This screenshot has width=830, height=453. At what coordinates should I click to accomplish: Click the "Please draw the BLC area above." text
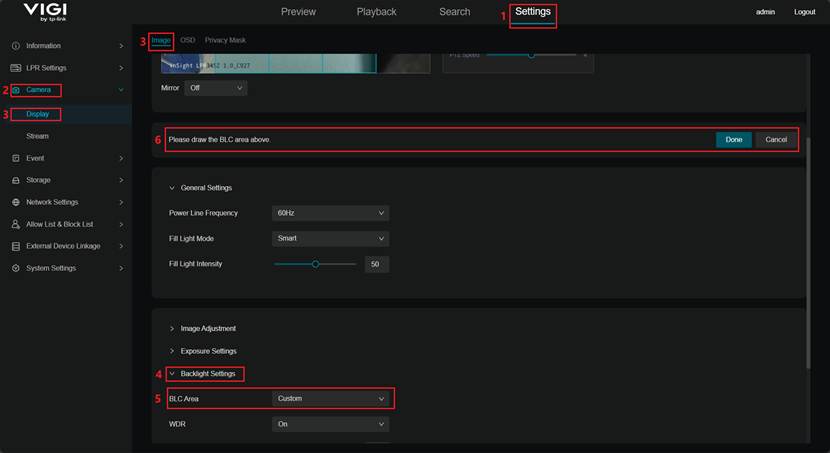click(220, 140)
